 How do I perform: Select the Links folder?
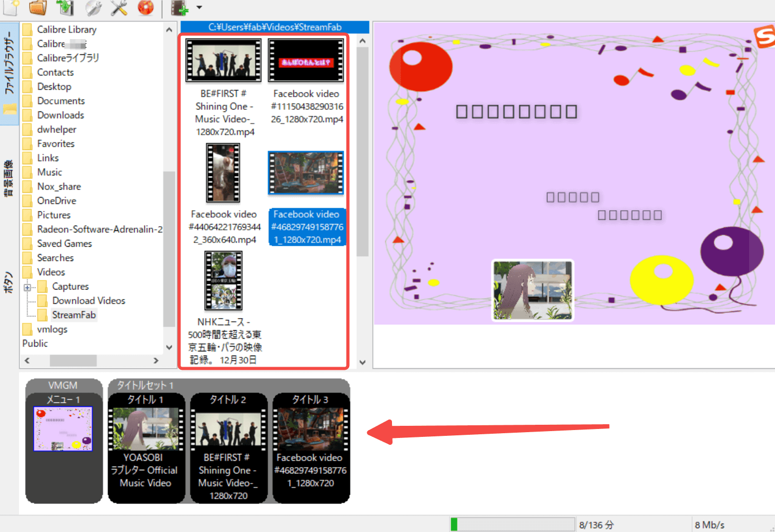tap(48, 158)
